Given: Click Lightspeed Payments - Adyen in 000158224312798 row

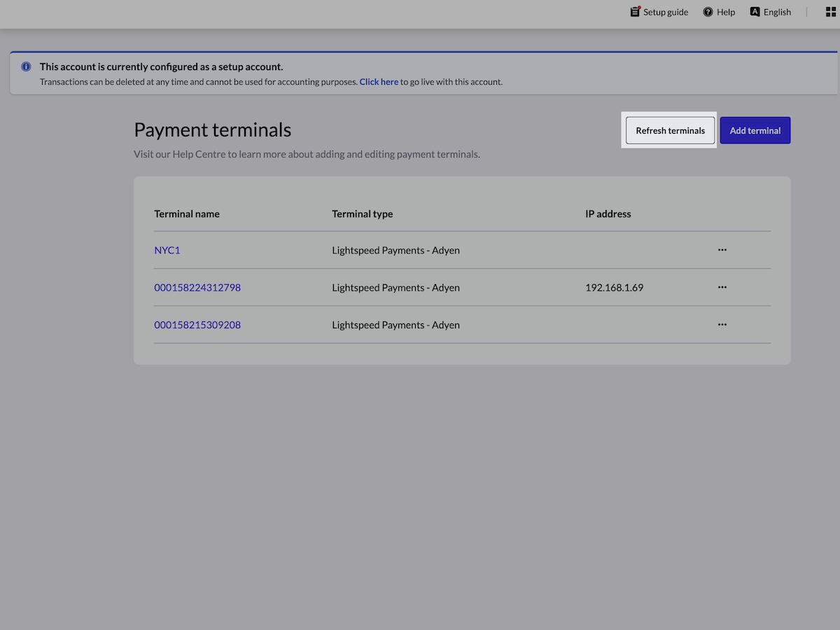Looking at the screenshot, I should (x=395, y=287).
